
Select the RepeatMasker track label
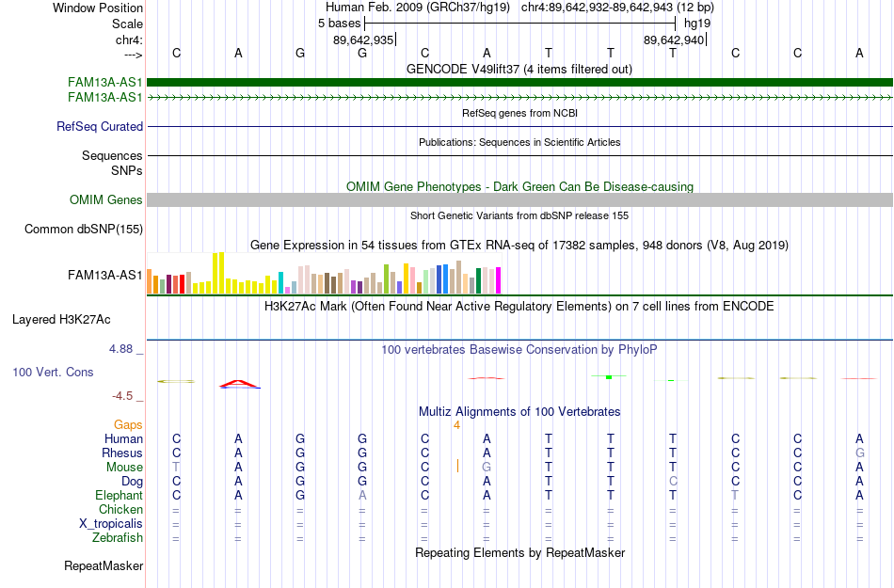104,565
